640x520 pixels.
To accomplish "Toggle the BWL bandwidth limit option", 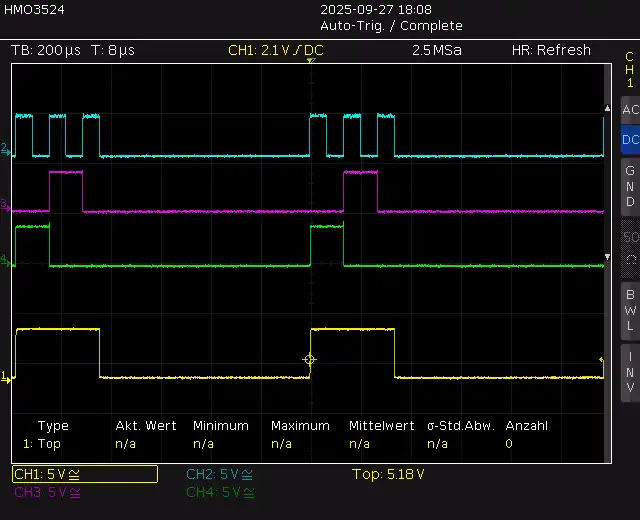I will click(x=629, y=310).
